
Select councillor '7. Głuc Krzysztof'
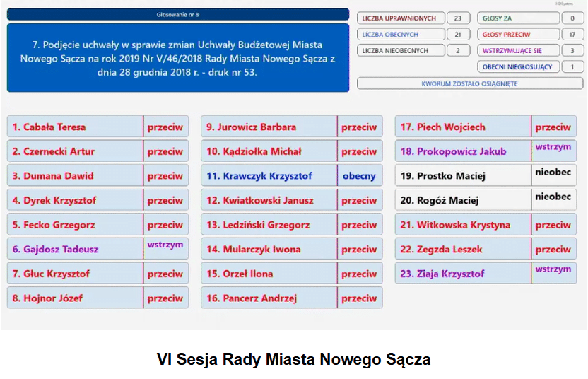(75, 273)
